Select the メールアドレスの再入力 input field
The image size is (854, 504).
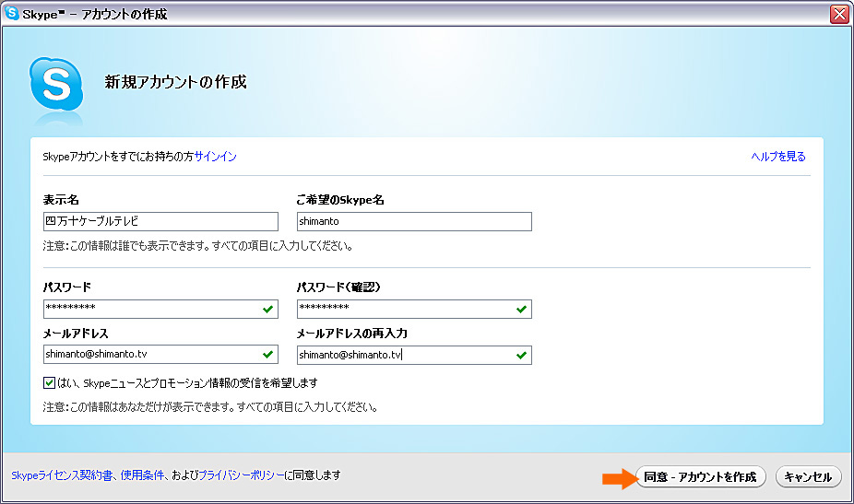coord(414,355)
